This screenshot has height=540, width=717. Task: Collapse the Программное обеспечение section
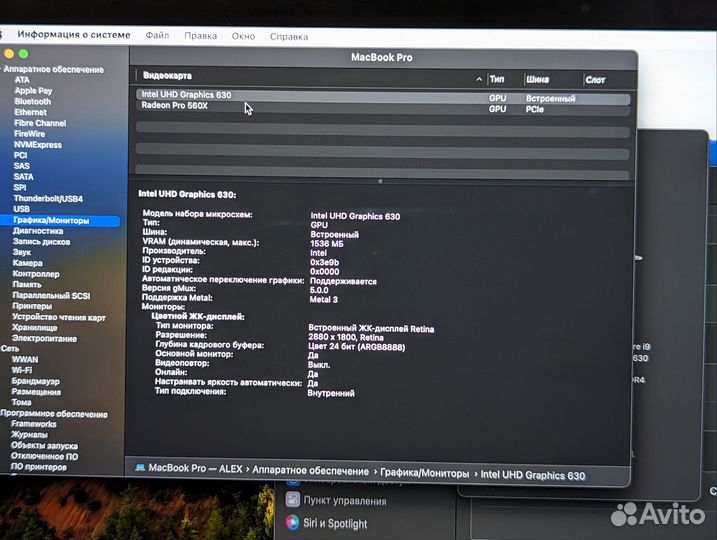pos(54,414)
